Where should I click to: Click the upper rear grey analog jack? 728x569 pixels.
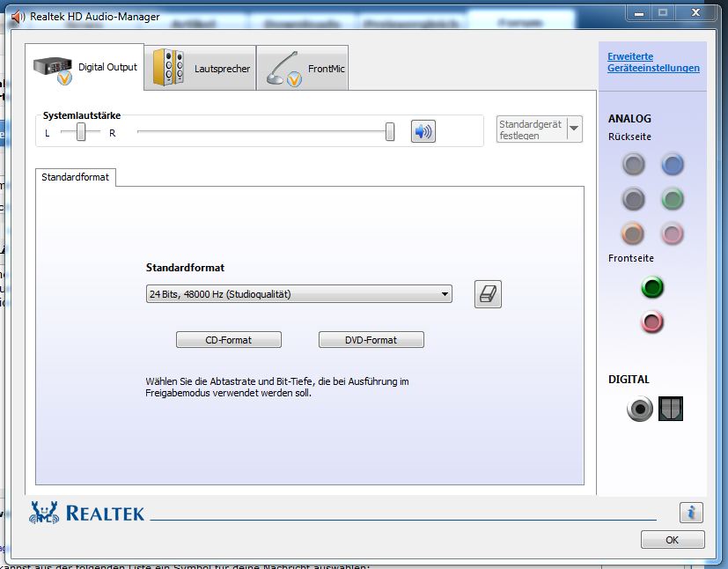click(x=633, y=164)
